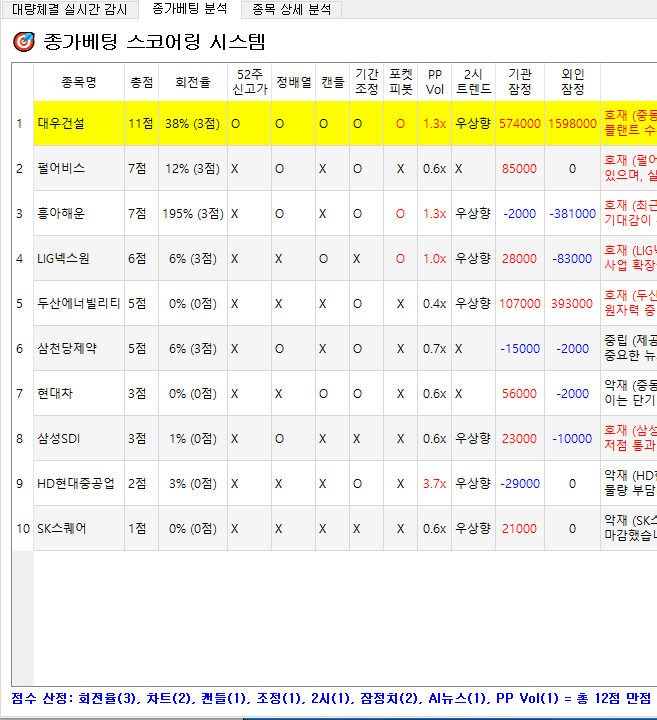Sort by the 총점 column header
Screen dimensions: 657x720
coord(141,82)
